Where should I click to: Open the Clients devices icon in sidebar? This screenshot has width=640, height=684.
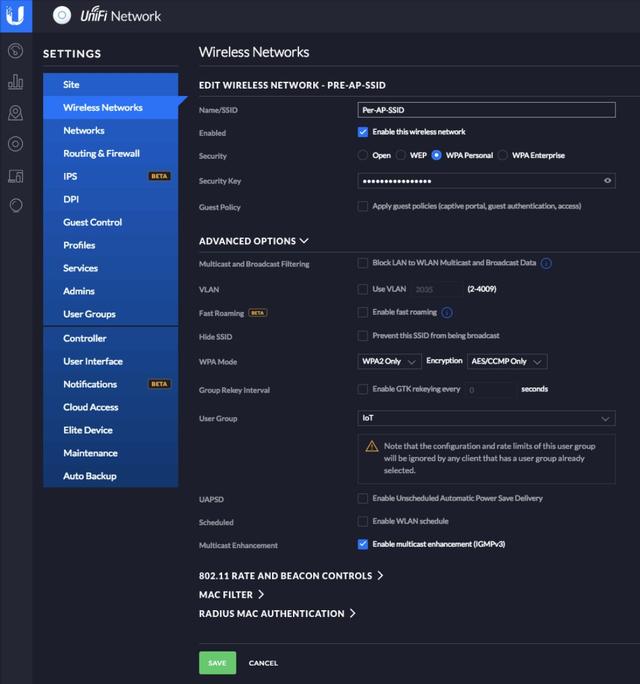16,175
